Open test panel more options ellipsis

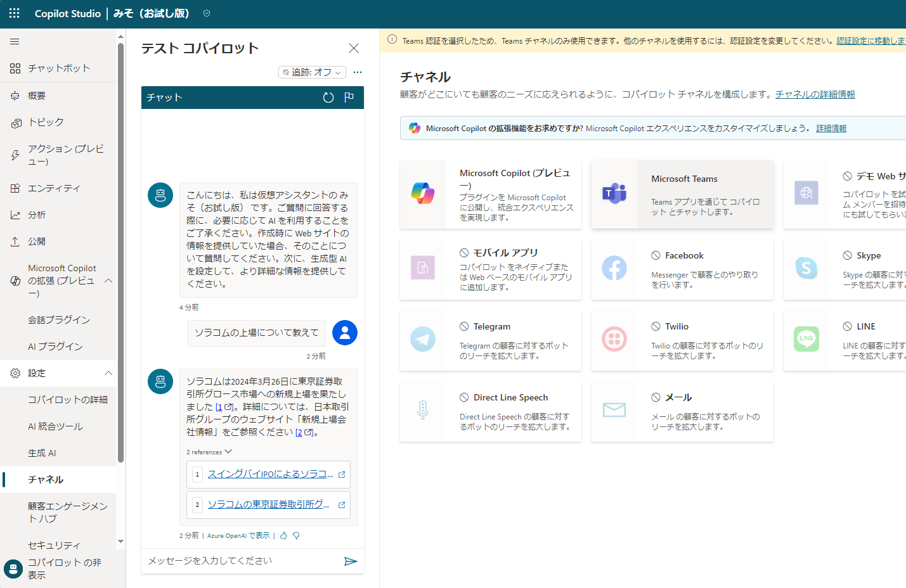[358, 72]
